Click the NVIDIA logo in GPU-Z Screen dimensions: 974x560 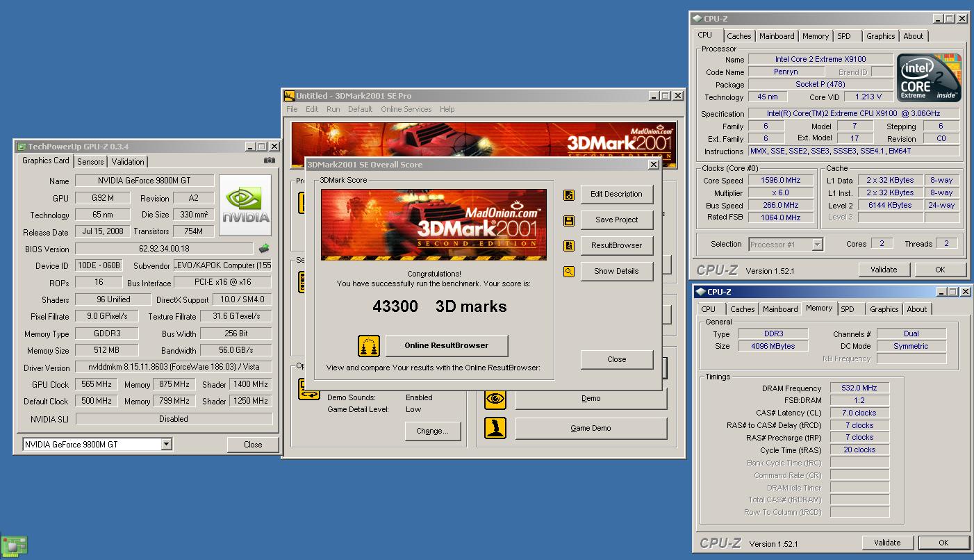point(245,205)
